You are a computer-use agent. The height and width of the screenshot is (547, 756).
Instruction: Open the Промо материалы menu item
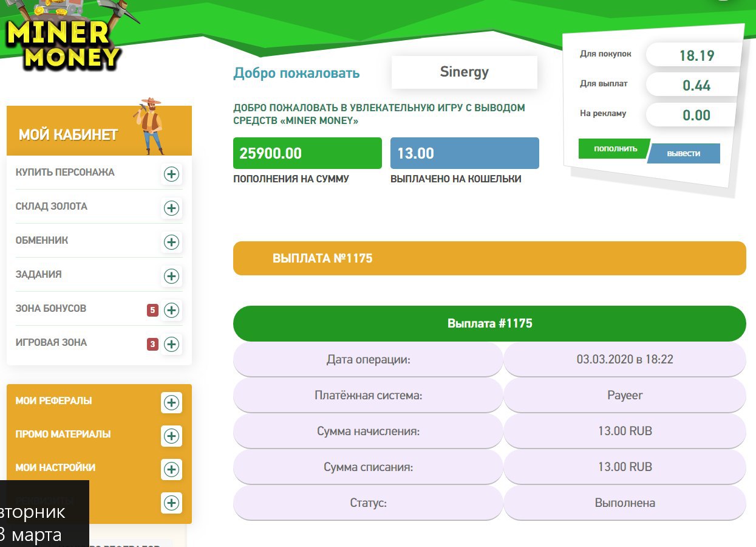tap(63, 434)
